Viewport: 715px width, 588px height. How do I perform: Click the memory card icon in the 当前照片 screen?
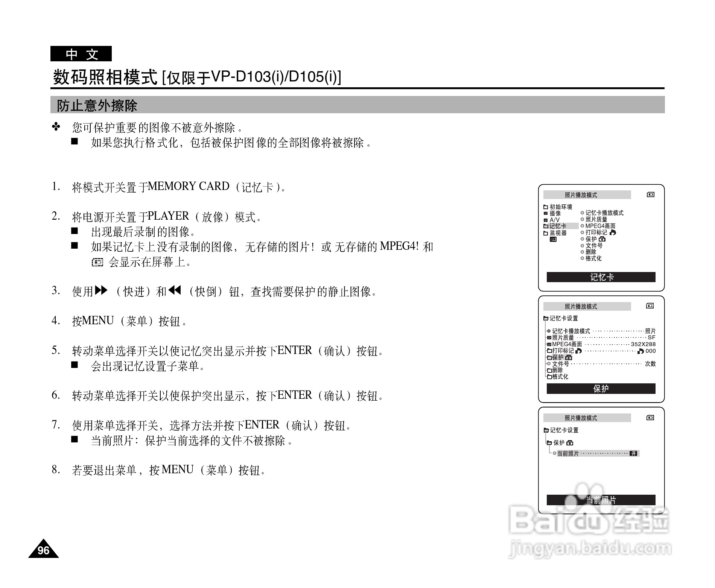(650, 418)
